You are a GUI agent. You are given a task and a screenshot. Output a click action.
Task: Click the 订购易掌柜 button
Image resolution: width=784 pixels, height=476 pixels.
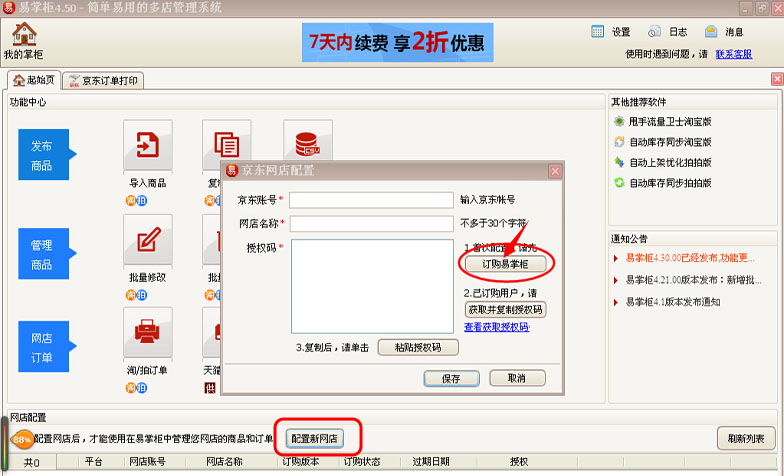click(506, 264)
